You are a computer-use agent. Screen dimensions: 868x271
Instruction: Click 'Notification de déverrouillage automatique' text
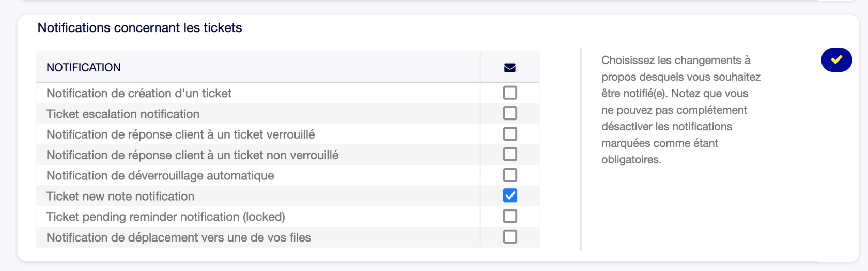click(x=160, y=176)
